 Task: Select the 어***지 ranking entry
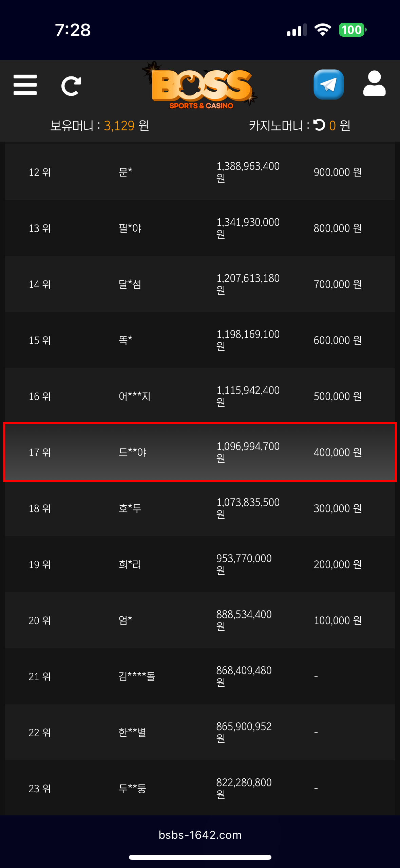click(x=135, y=396)
